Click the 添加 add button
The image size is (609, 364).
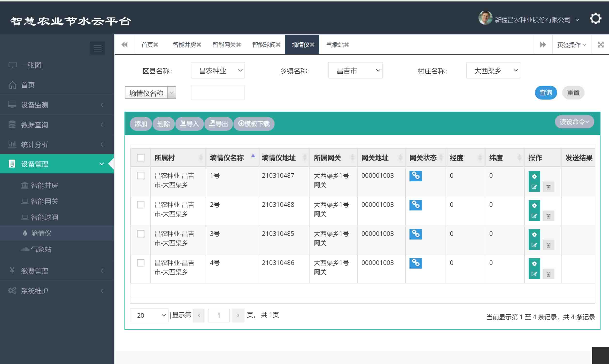tap(140, 124)
